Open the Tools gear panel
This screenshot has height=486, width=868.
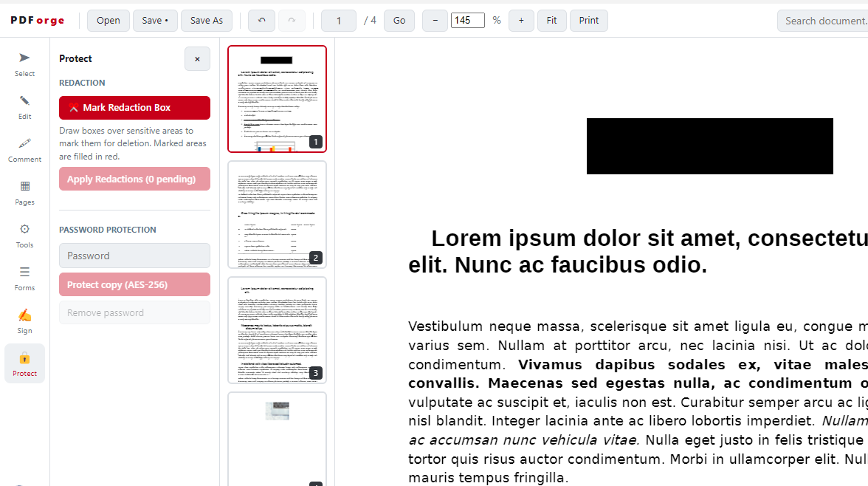tap(24, 236)
